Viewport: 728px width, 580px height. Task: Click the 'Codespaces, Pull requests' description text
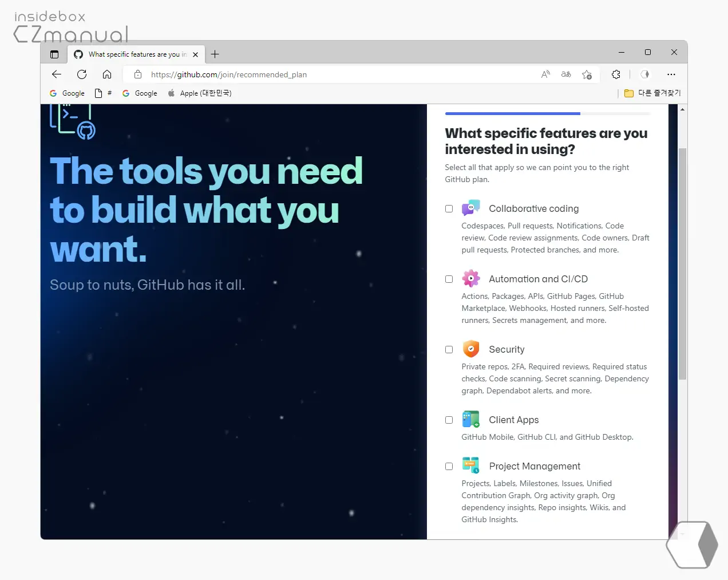point(555,238)
